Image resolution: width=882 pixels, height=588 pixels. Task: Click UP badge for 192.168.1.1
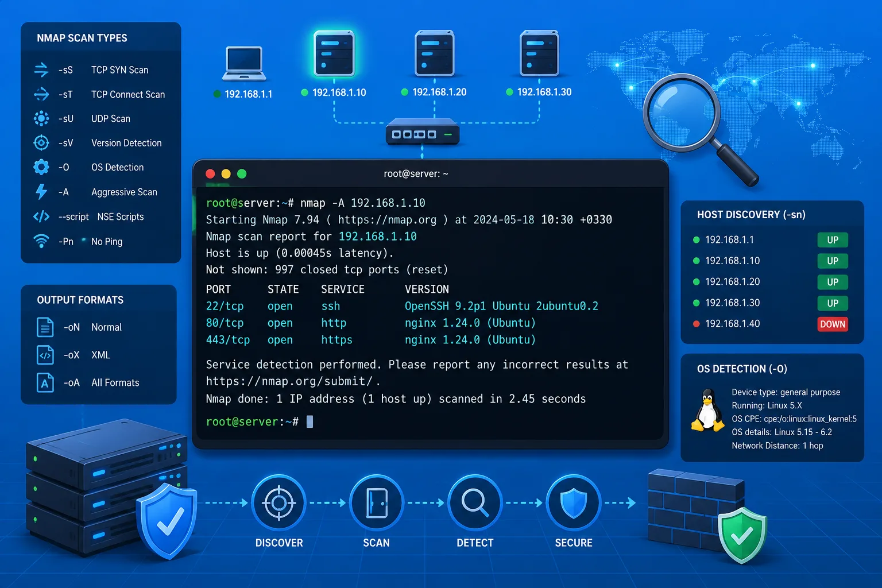pyautogui.click(x=833, y=240)
